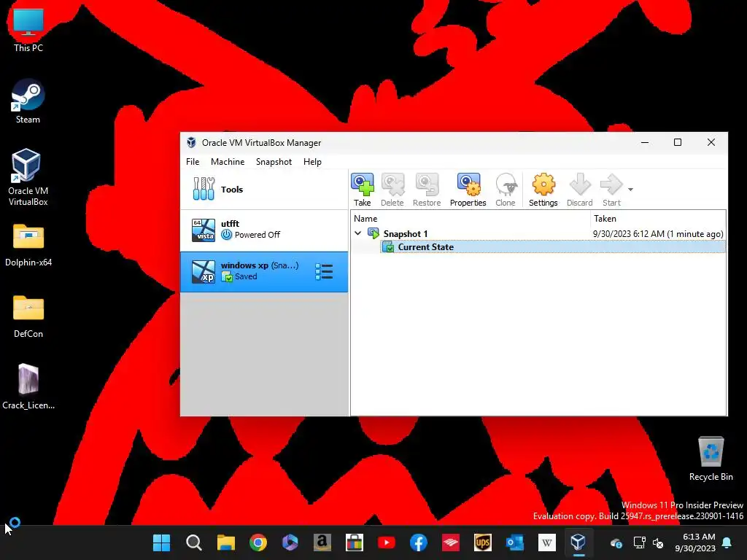Viewport: 747px width, 560px height.
Task: Click the Take snapshot toolbar icon
Action: [x=362, y=190]
